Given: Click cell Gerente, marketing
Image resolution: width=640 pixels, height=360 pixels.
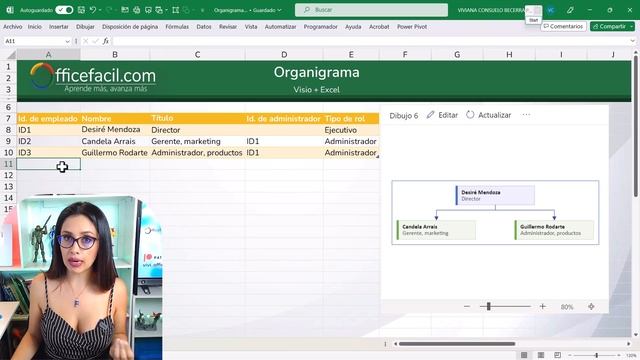Looking at the screenshot, I should pyautogui.click(x=197, y=141).
